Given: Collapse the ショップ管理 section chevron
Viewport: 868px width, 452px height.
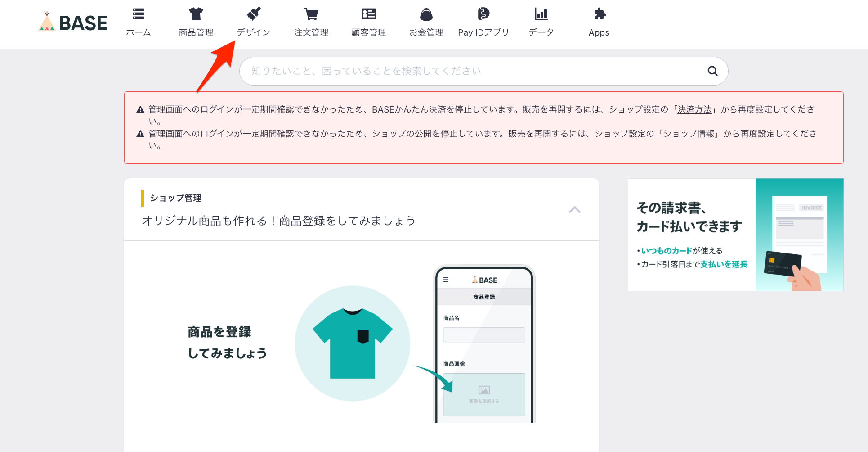Looking at the screenshot, I should (574, 210).
